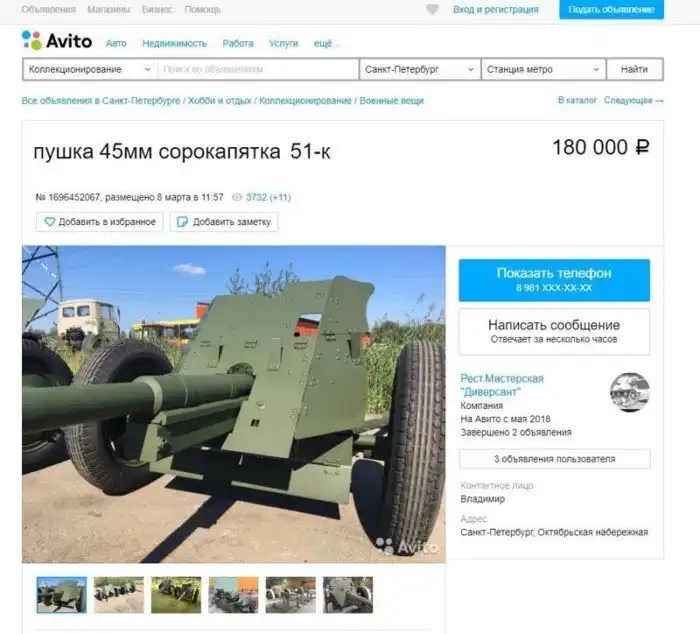Viewport: 700px width, 634px height.
Task: Select the last thumbnail in the gallery
Action: pyautogui.click(x=348, y=595)
